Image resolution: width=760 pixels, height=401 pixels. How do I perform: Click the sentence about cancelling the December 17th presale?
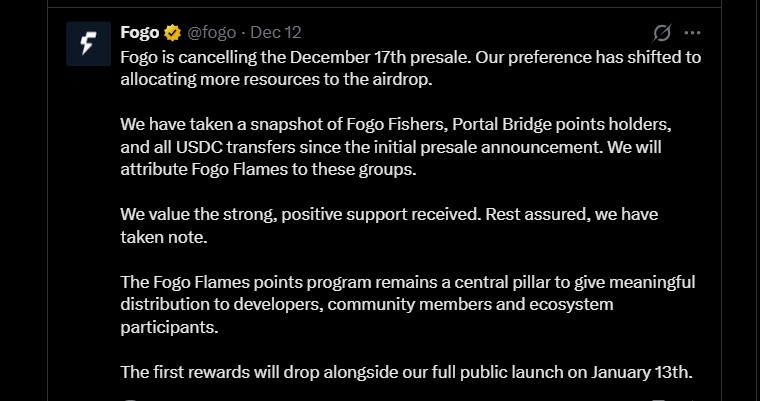[x=300, y=57]
